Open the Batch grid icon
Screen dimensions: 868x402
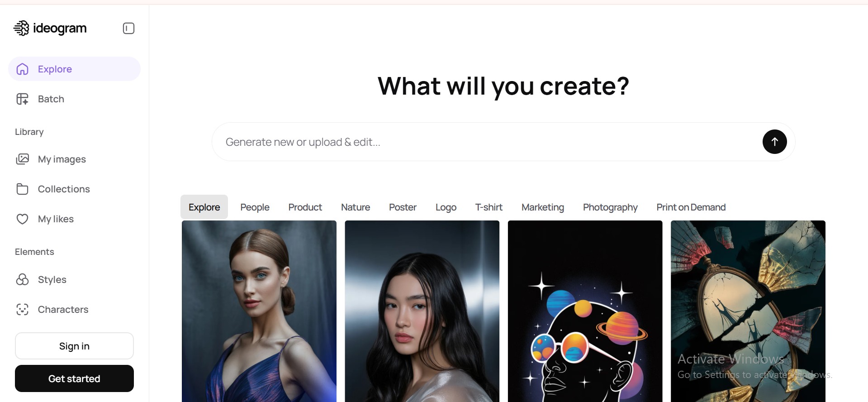(x=22, y=99)
